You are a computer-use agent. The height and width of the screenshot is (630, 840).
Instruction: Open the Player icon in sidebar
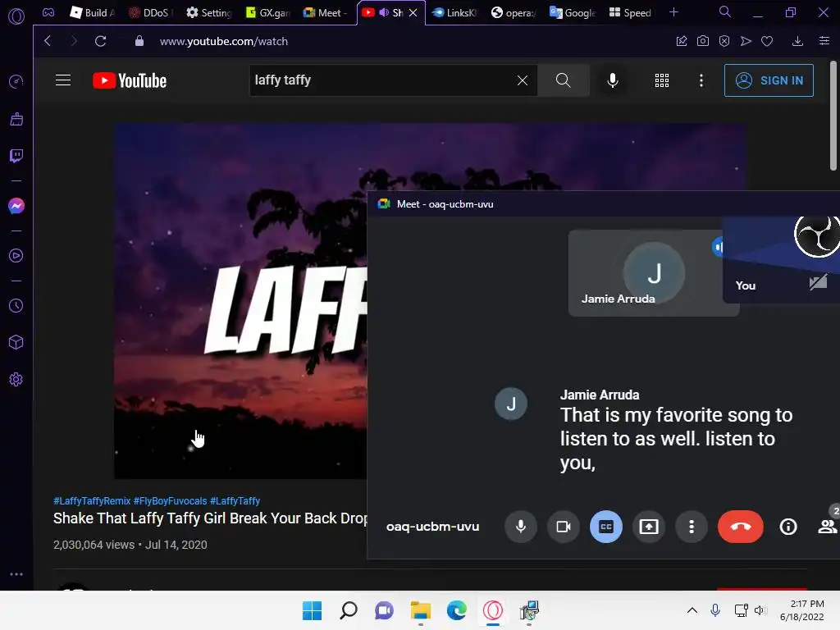(16, 256)
